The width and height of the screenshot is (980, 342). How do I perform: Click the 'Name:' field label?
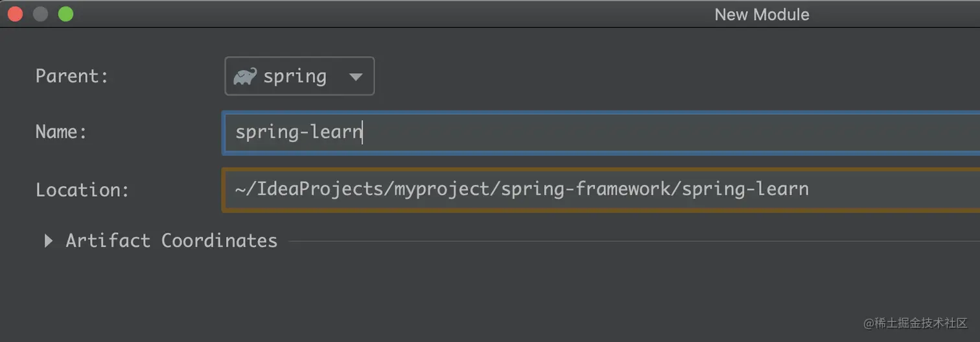61,132
